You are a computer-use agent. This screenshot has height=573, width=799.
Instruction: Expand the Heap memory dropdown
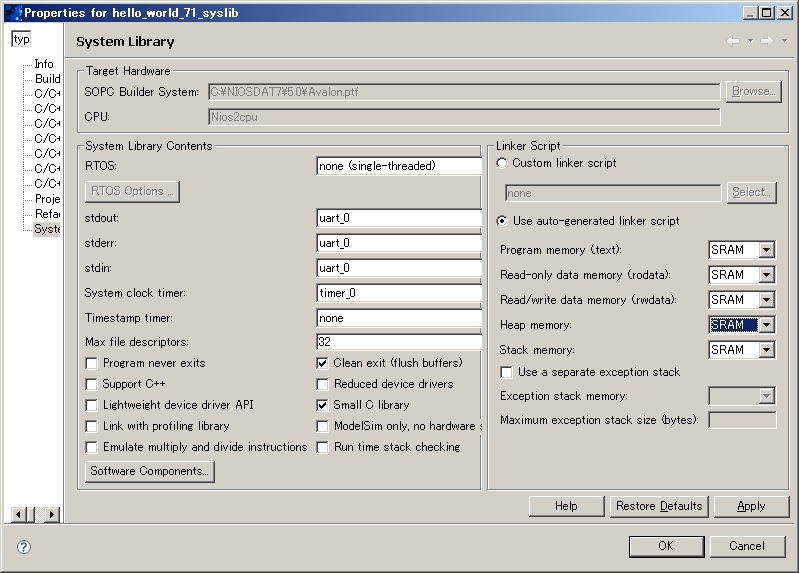pos(766,325)
